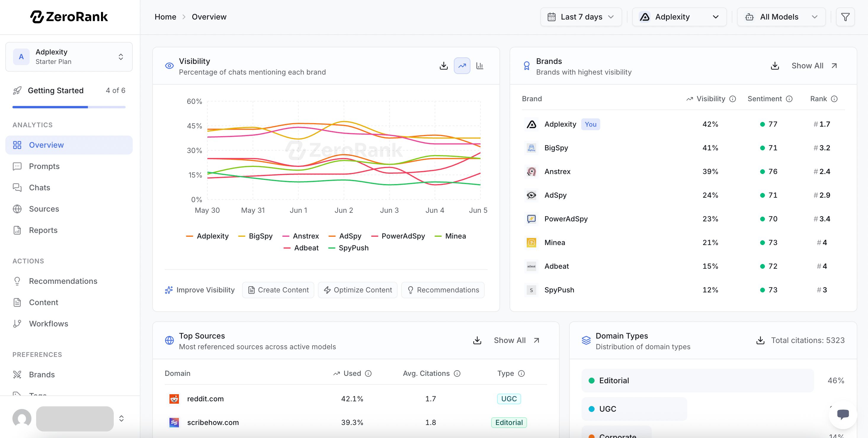Click the PowerAdSpy brand logo
868x438 pixels.
[531, 219]
